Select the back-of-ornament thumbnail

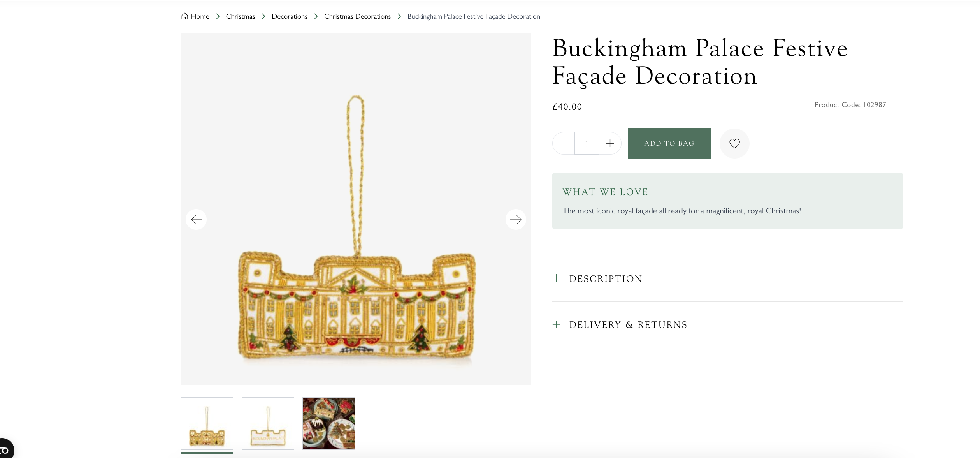[x=268, y=423]
